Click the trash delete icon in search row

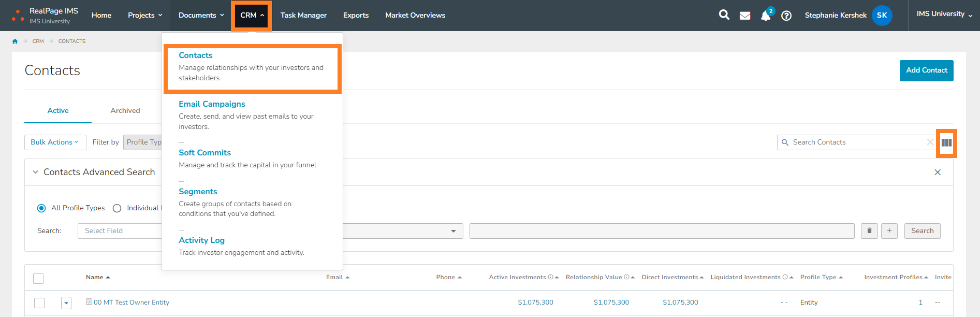869,231
